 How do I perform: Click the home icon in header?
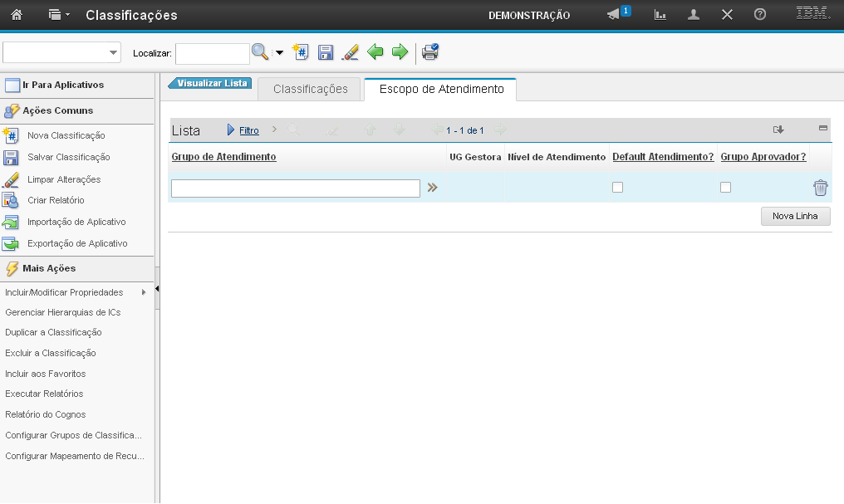(x=17, y=15)
